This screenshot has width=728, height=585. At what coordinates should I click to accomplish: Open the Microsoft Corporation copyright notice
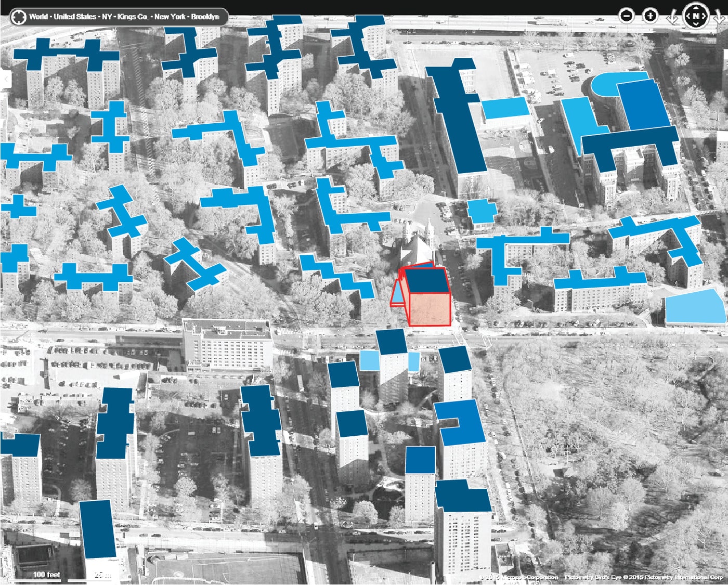tap(520, 578)
